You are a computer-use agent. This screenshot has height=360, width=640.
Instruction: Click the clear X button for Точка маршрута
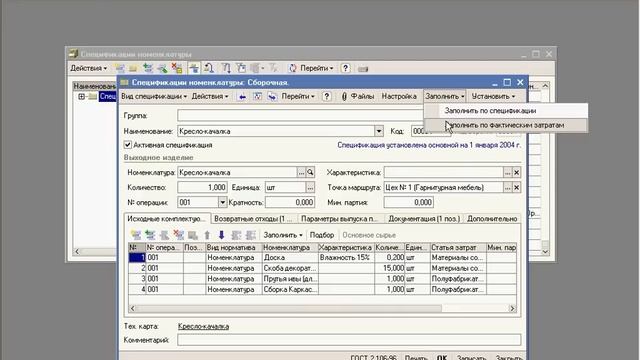coord(516,187)
